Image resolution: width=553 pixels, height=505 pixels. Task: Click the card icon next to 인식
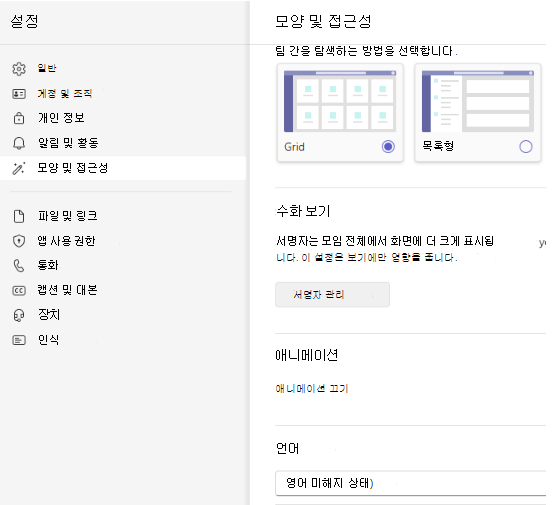point(19,340)
